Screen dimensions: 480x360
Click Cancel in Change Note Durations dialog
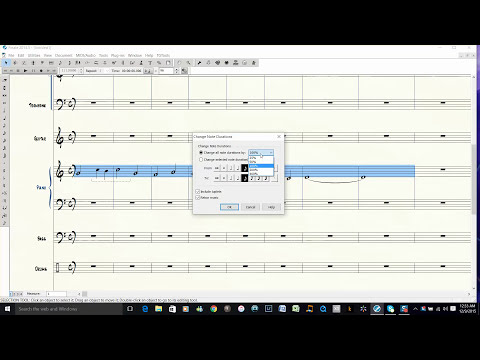[250, 207]
